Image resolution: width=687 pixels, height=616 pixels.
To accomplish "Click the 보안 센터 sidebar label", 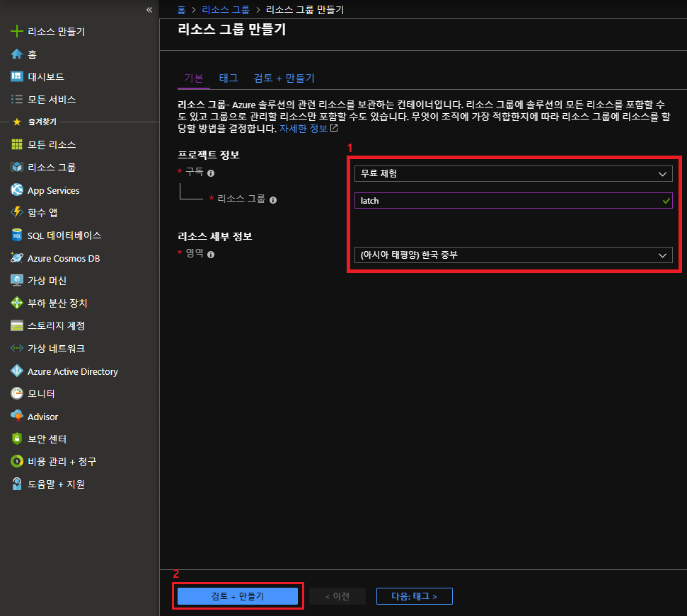I will (x=47, y=439).
